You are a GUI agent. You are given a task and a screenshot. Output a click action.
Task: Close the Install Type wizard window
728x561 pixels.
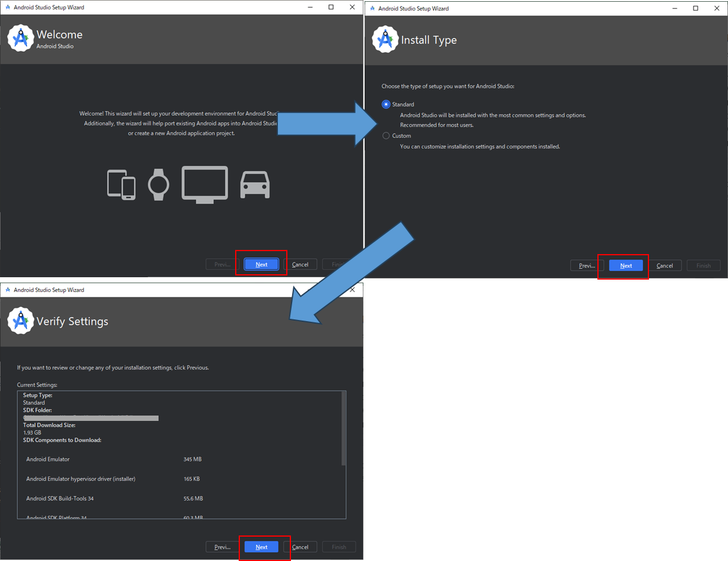[717, 8]
